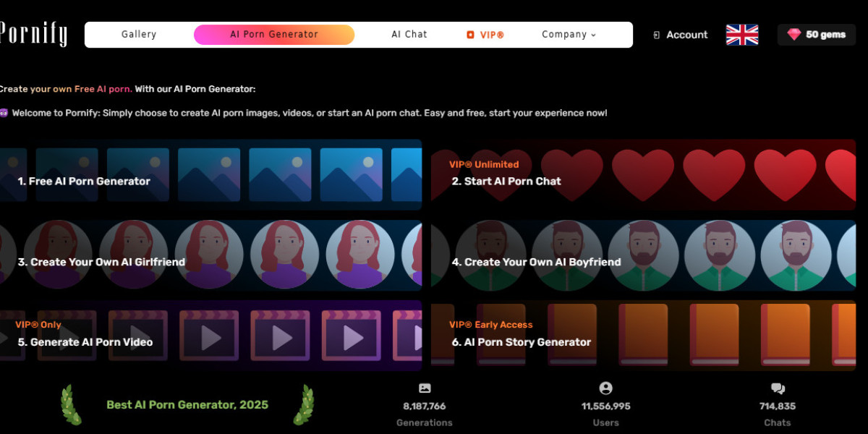Select the highlighted AI Porn Generator tab
The height and width of the screenshot is (434, 868).
point(273,34)
